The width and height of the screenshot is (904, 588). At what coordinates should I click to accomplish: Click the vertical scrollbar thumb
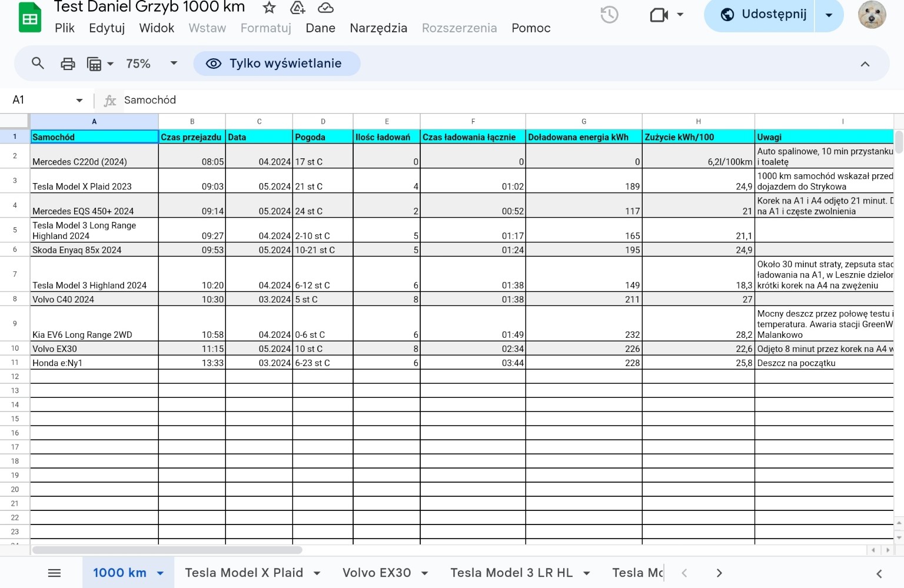click(x=899, y=142)
